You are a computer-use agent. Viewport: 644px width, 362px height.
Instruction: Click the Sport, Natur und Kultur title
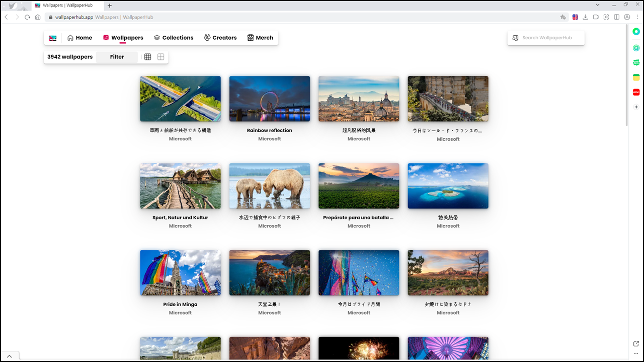pyautogui.click(x=180, y=218)
